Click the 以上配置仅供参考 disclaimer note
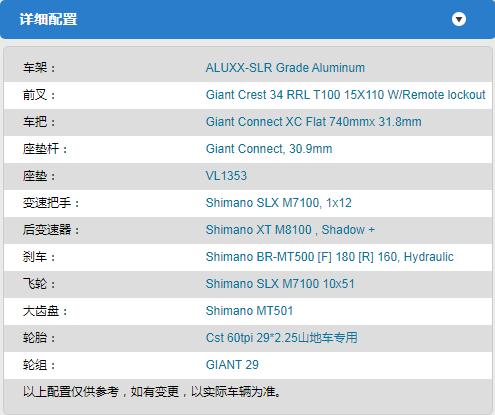 (152, 392)
